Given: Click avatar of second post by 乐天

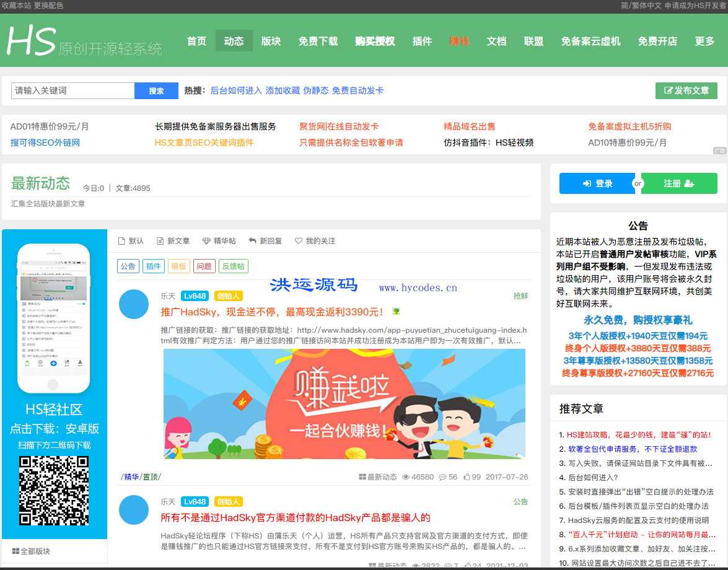Looking at the screenshot, I should coord(134,510).
